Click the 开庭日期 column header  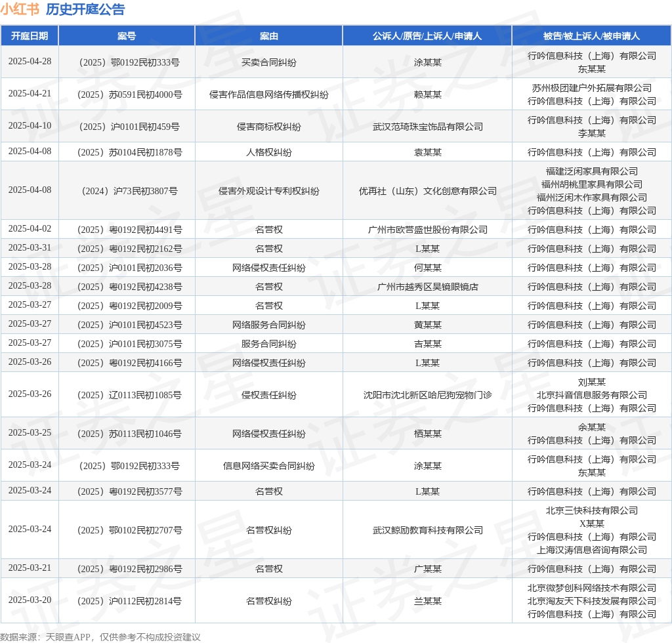pyautogui.click(x=30, y=36)
